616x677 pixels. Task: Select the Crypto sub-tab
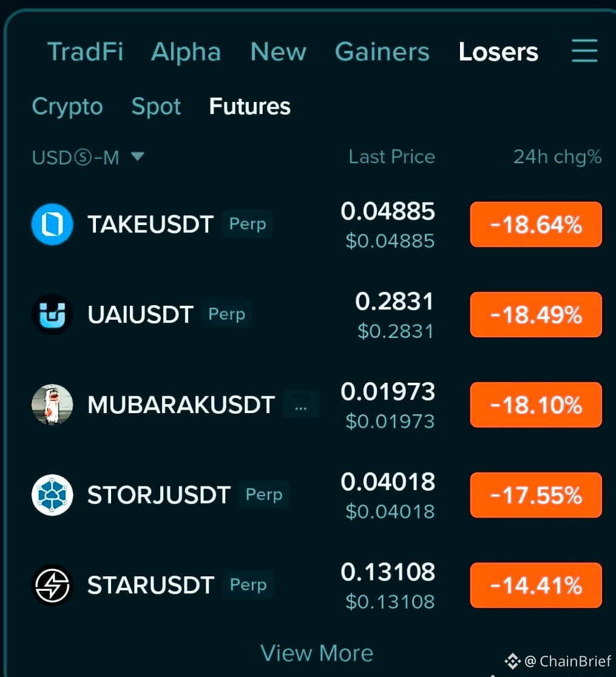tap(67, 107)
